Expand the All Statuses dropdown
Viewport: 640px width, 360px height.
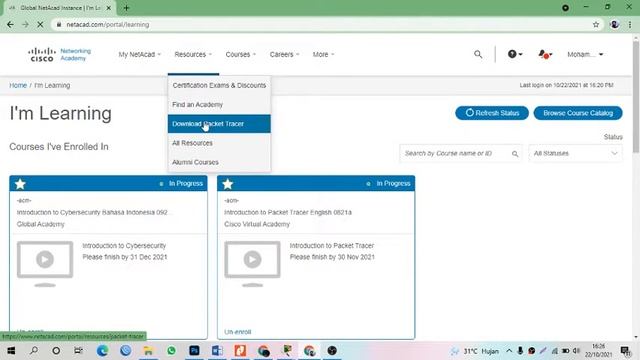576,153
